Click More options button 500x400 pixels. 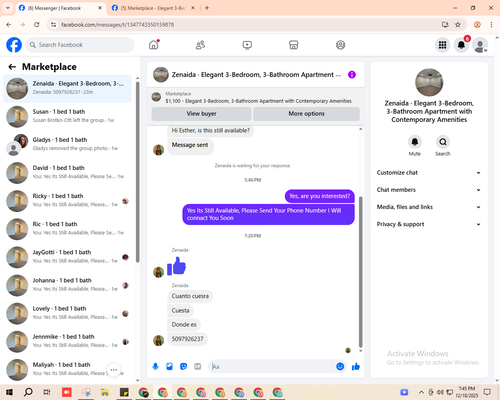click(306, 114)
